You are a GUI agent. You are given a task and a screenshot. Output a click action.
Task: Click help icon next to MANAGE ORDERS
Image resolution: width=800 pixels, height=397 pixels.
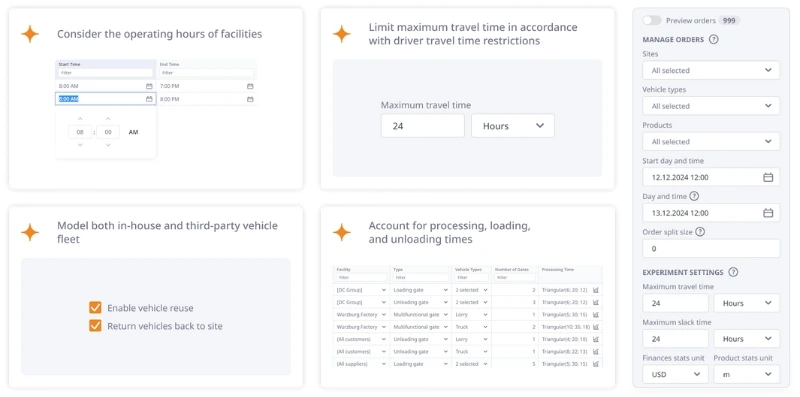pos(714,39)
